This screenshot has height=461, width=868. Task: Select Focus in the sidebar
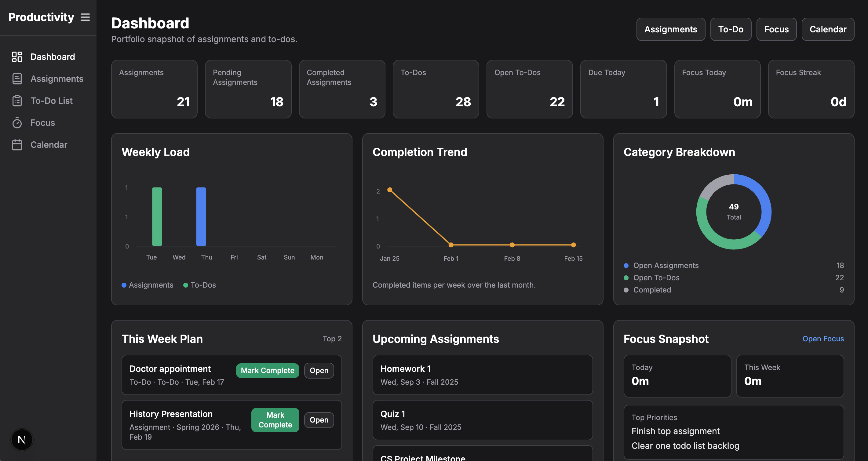(48, 122)
